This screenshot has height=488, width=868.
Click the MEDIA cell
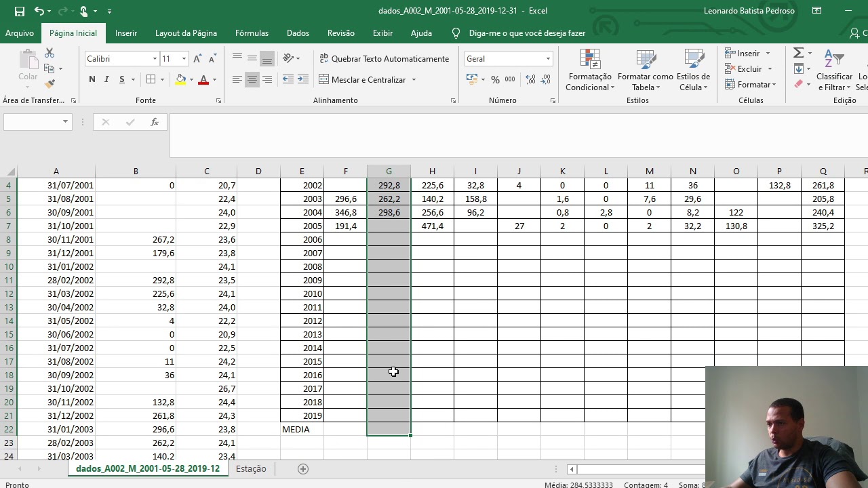pos(302,429)
